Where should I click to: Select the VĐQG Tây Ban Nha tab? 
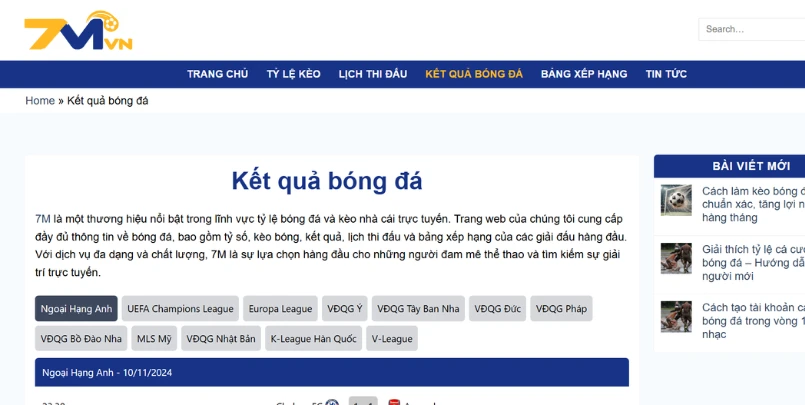coord(419,308)
